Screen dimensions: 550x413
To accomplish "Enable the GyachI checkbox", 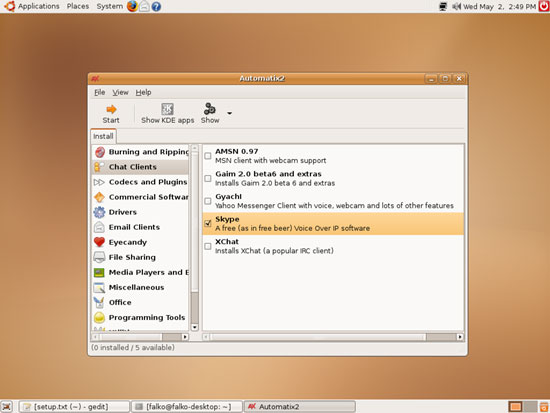I will (x=208, y=201).
